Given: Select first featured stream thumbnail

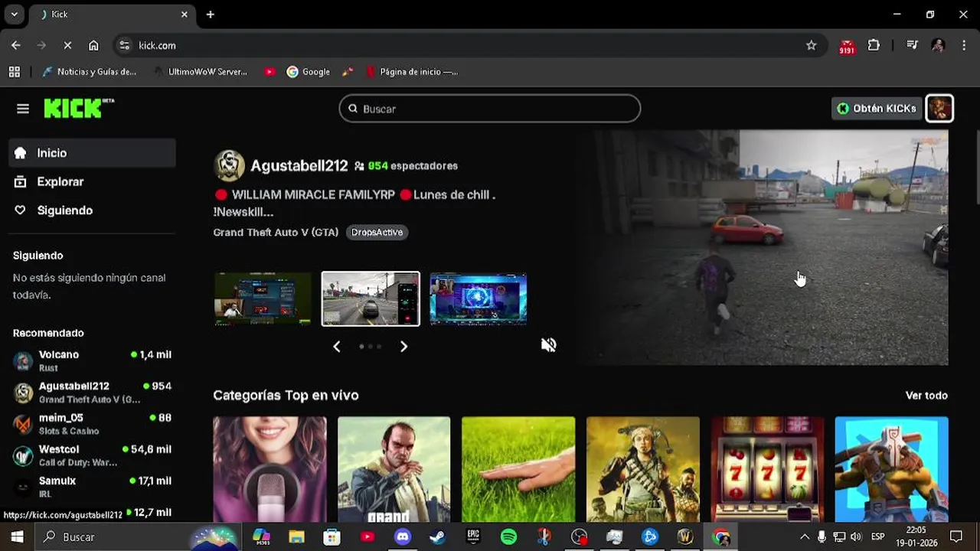Looking at the screenshot, I should coord(263,299).
